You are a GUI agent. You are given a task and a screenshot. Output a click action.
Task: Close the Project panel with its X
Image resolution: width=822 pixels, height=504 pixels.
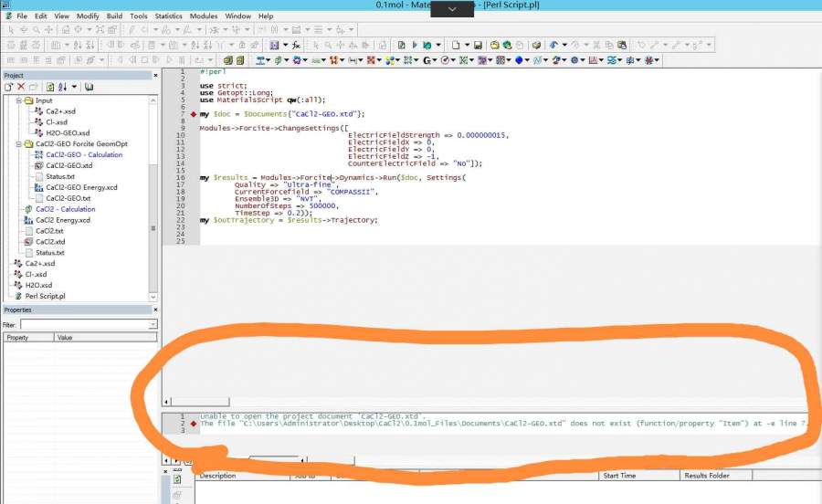coord(155,75)
